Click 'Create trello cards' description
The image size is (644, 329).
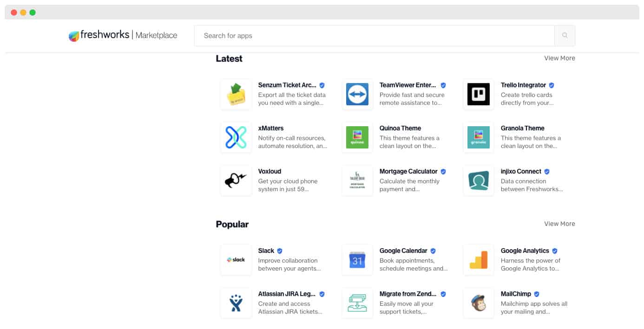(x=527, y=99)
